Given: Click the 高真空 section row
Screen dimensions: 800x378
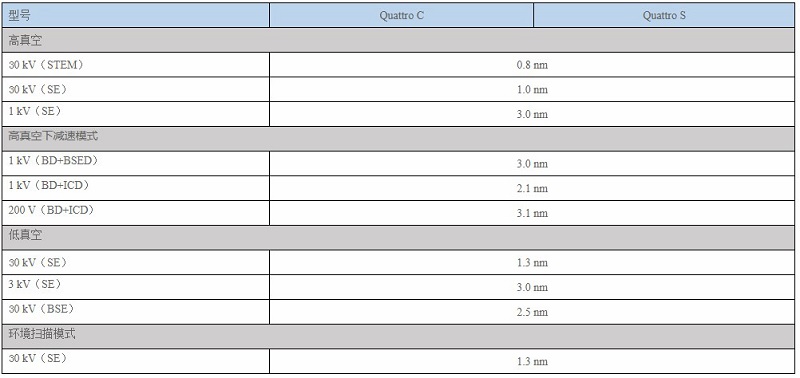Looking at the screenshot, I should click(398, 40).
